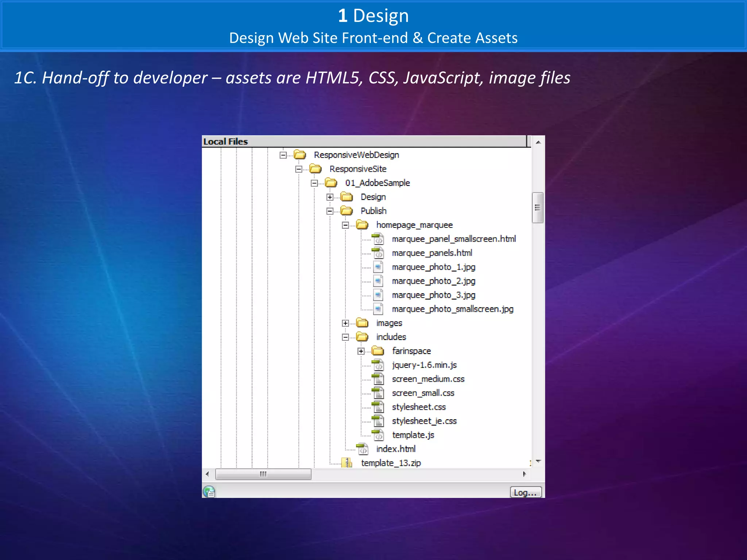
Task: Expand the images folder node
Action: 345,323
